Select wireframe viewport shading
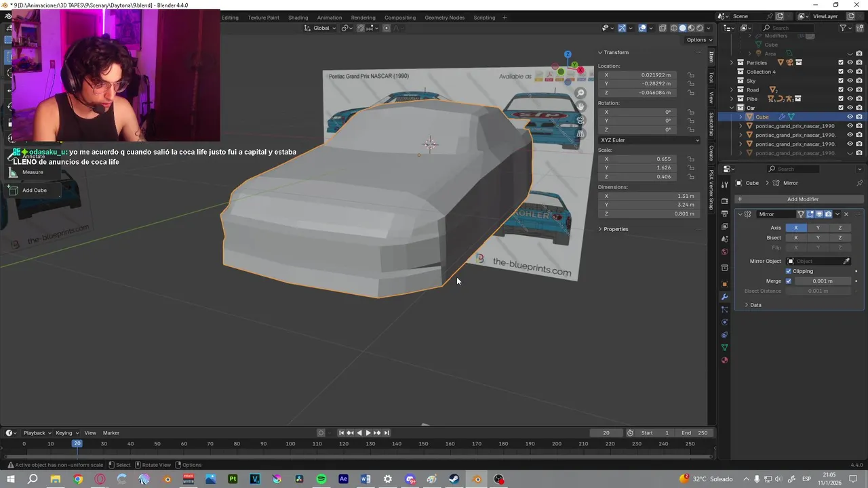Screen dimensions: 868x488 point(674,28)
